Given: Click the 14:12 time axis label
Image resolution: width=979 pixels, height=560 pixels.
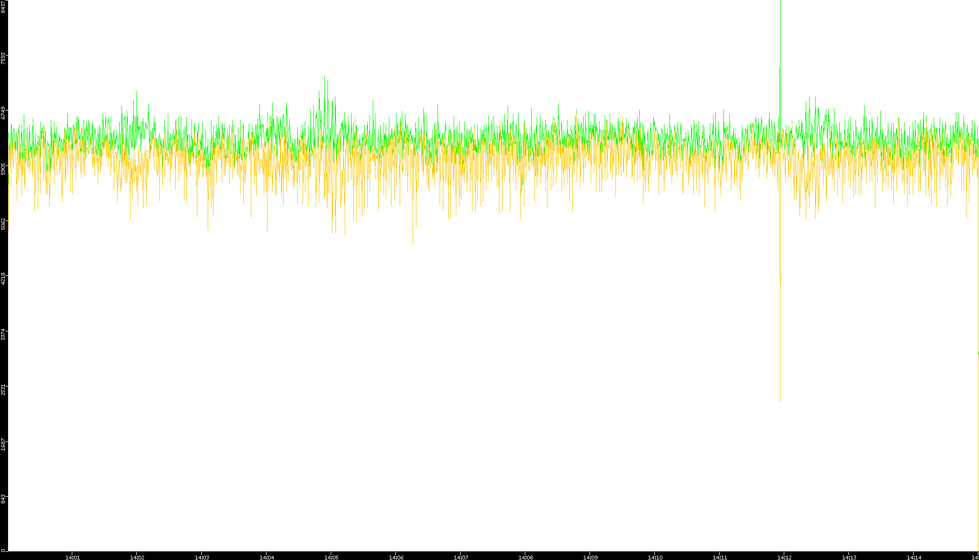Looking at the screenshot, I should click(784, 557).
